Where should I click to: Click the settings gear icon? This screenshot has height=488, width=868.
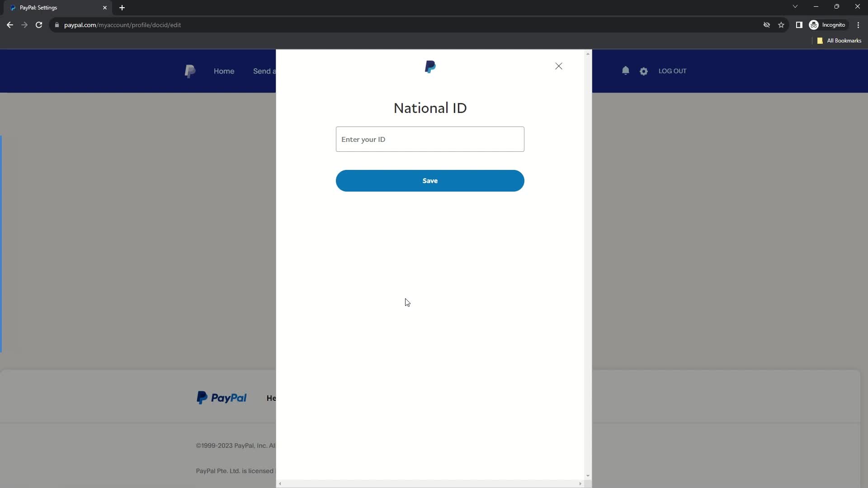644,71
